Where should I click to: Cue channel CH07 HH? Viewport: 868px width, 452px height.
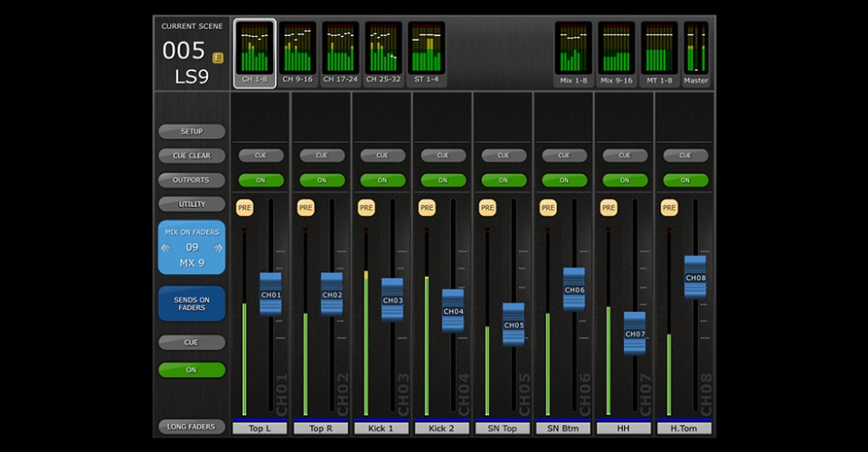pyautogui.click(x=625, y=155)
